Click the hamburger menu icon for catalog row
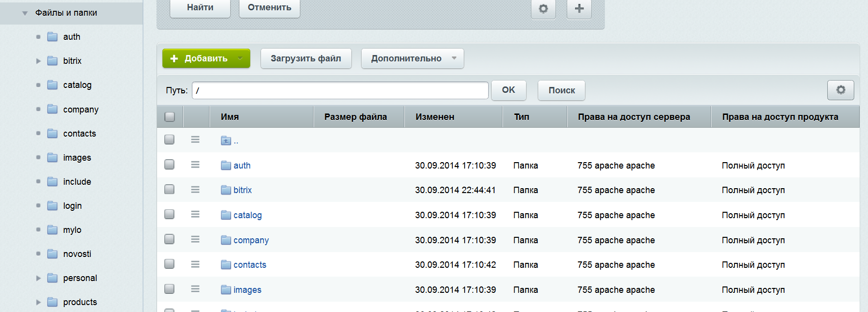 click(x=195, y=214)
